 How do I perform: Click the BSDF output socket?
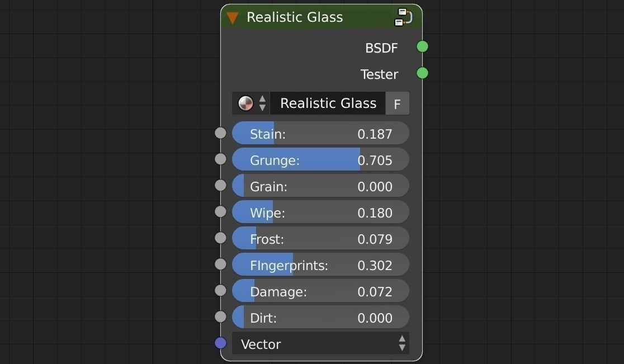(x=422, y=47)
